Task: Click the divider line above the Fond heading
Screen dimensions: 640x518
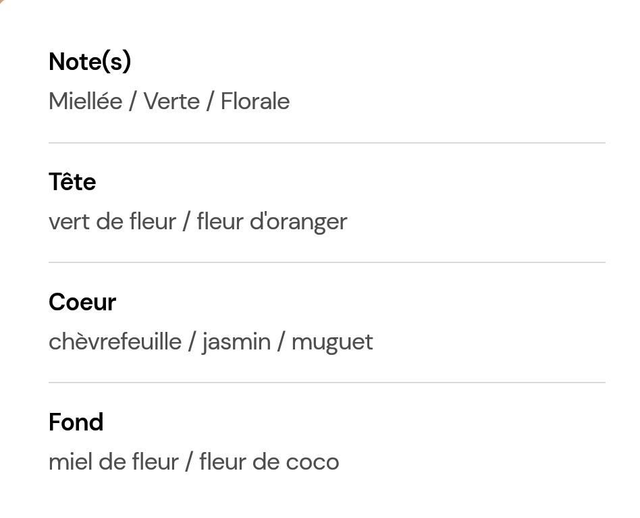Action: (327, 382)
